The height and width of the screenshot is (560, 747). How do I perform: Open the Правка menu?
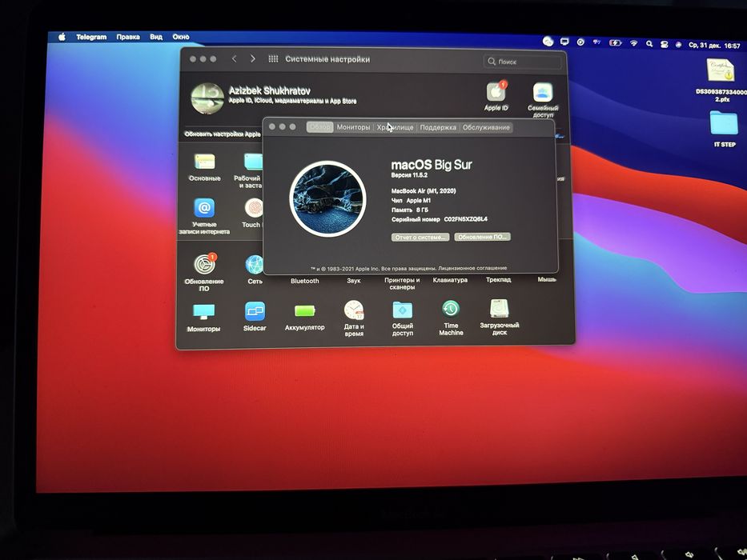pos(128,37)
